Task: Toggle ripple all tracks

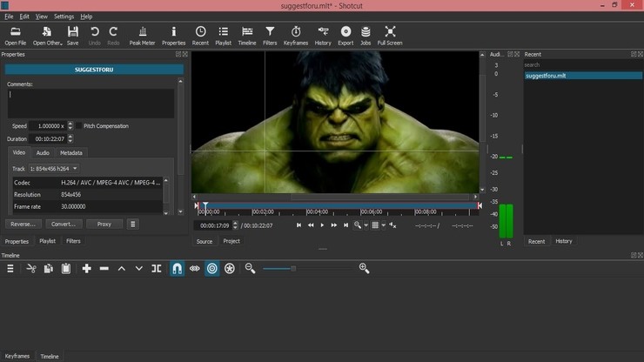Action: (x=230, y=269)
